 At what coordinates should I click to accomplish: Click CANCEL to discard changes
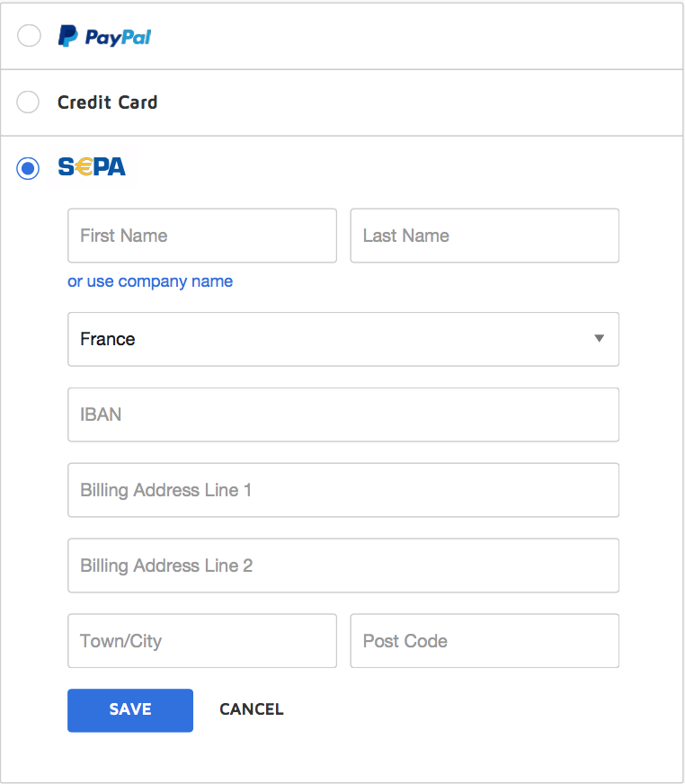252,709
